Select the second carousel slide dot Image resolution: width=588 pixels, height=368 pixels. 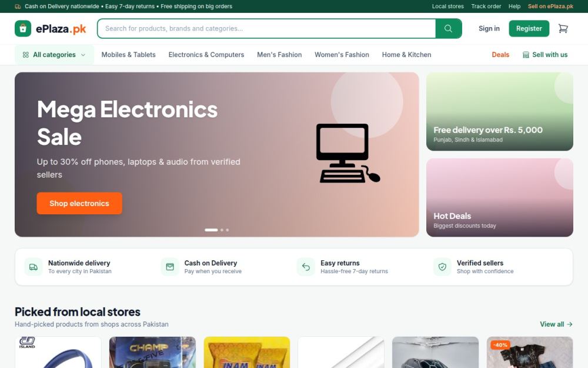click(x=222, y=230)
